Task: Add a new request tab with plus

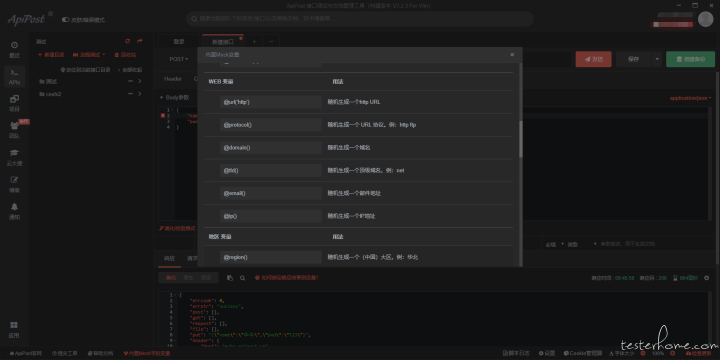Action: pyautogui.click(x=254, y=41)
